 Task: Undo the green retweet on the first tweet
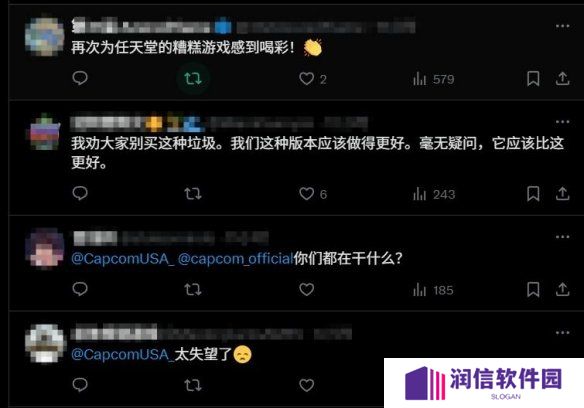193,79
